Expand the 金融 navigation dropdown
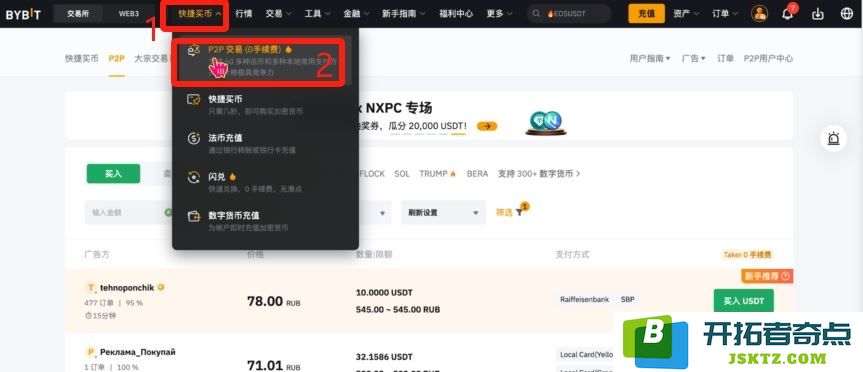 pos(357,14)
